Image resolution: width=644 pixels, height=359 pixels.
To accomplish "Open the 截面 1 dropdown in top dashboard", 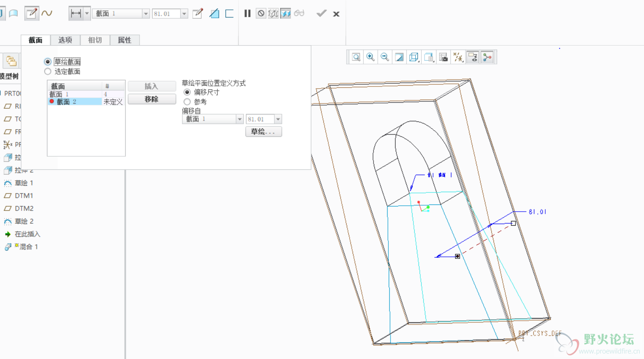I will click(145, 14).
